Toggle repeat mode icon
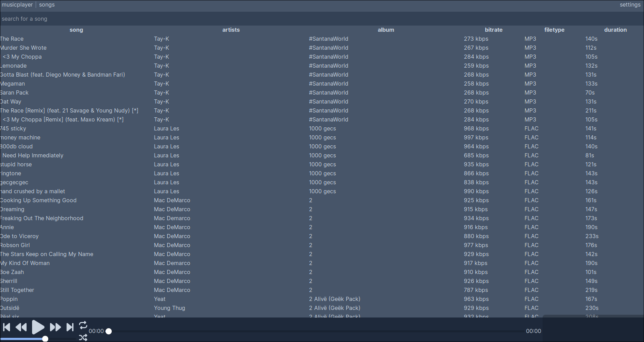 tap(83, 325)
